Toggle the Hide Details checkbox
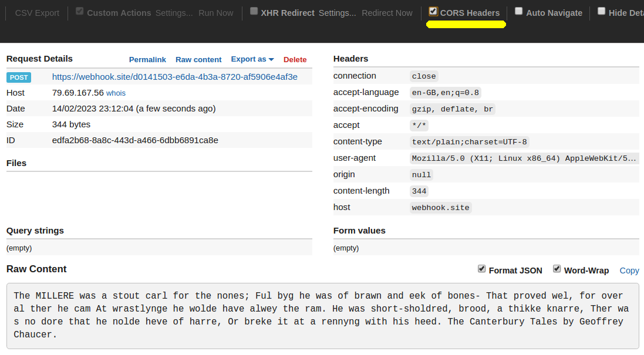Image resolution: width=644 pixels, height=355 pixels. click(602, 11)
